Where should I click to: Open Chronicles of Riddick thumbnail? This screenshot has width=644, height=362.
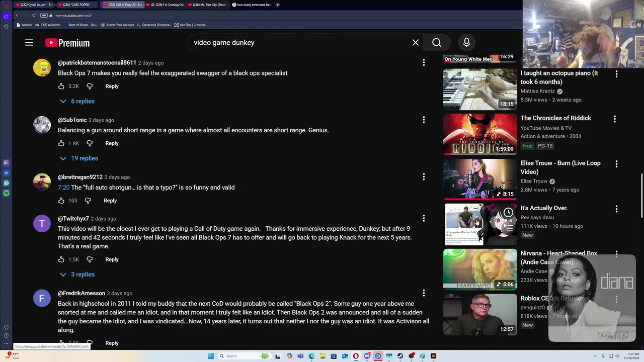pos(480,134)
